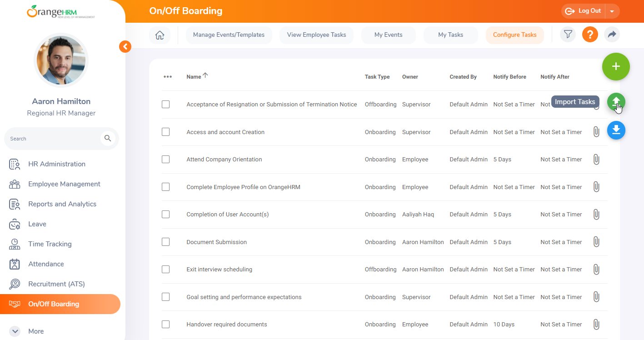This screenshot has width=644, height=340.
Task: Click the Log Out button
Action: pyautogui.click(x=584, y=11)
